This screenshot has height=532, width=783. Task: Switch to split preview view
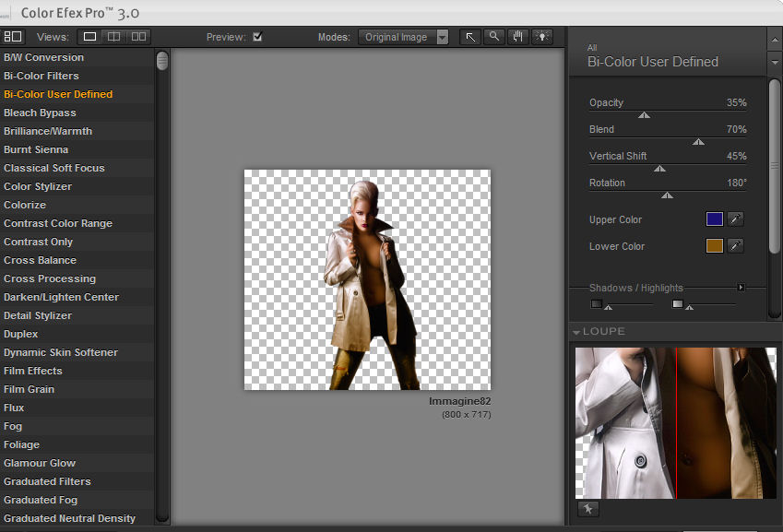pos(114,37)
